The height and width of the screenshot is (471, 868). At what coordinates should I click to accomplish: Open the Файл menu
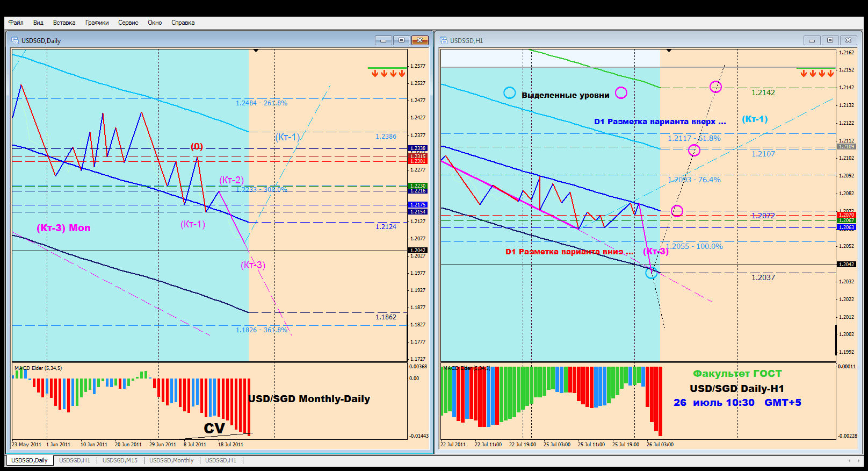click(16, 23)
